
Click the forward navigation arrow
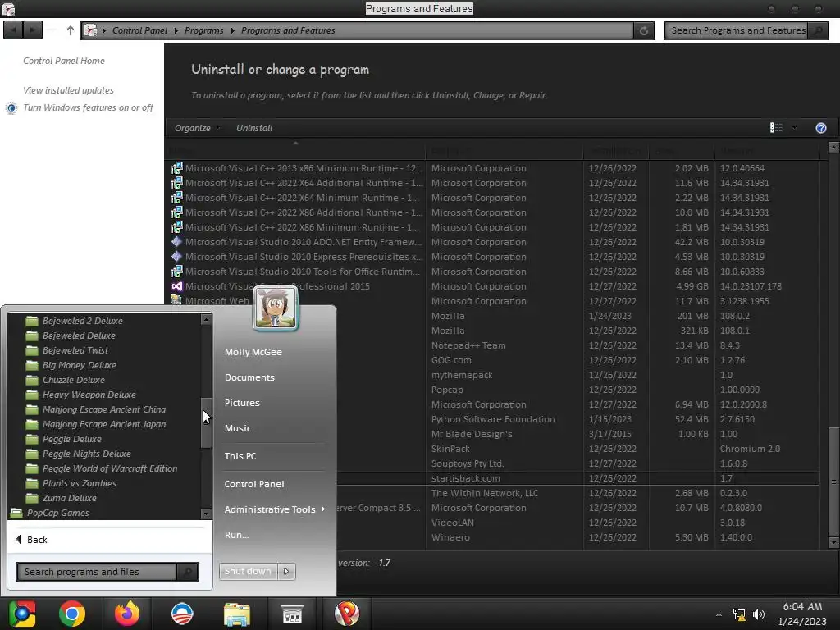[33, 30]
